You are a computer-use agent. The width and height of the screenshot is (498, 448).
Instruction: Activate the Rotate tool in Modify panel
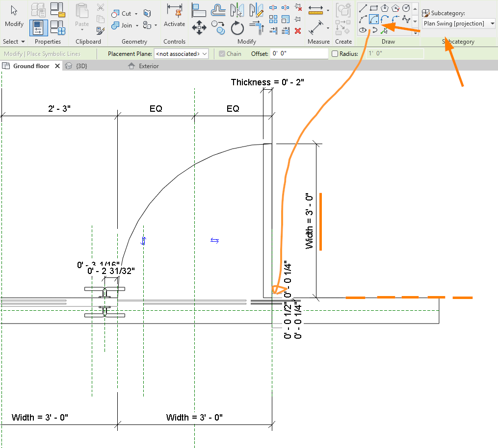click(x=237, y=27)
